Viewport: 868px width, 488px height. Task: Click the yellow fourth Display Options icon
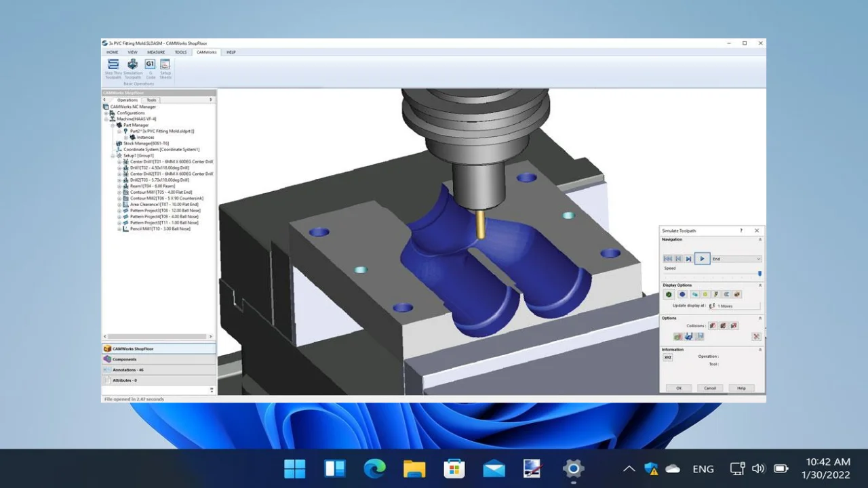pos(705,295)
